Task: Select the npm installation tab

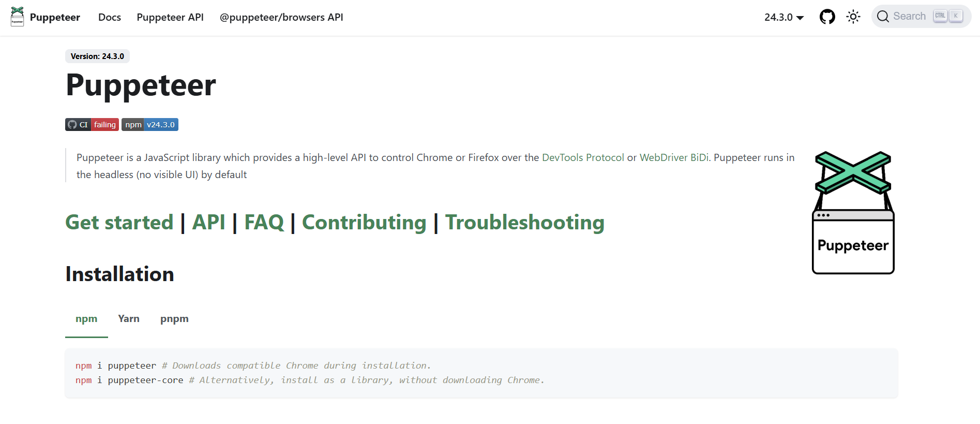Action: 86,319
